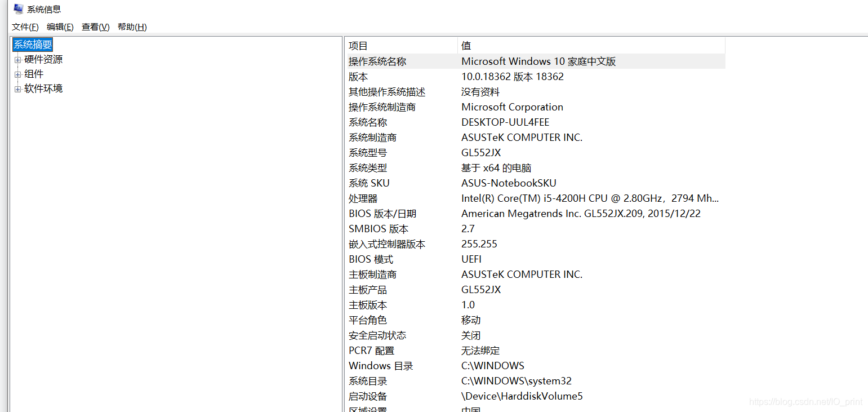Select the 系统制造商 row
This screenshot has height=412, width=868.
535,138
